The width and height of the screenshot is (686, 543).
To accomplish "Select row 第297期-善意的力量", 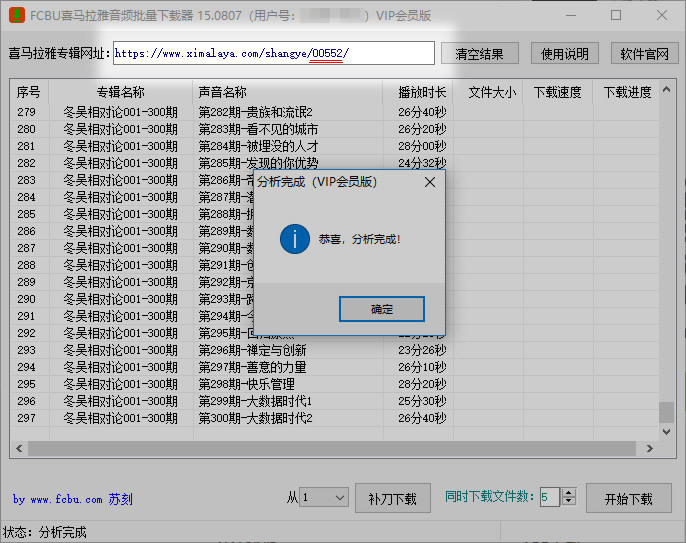I will coord(334,367).
